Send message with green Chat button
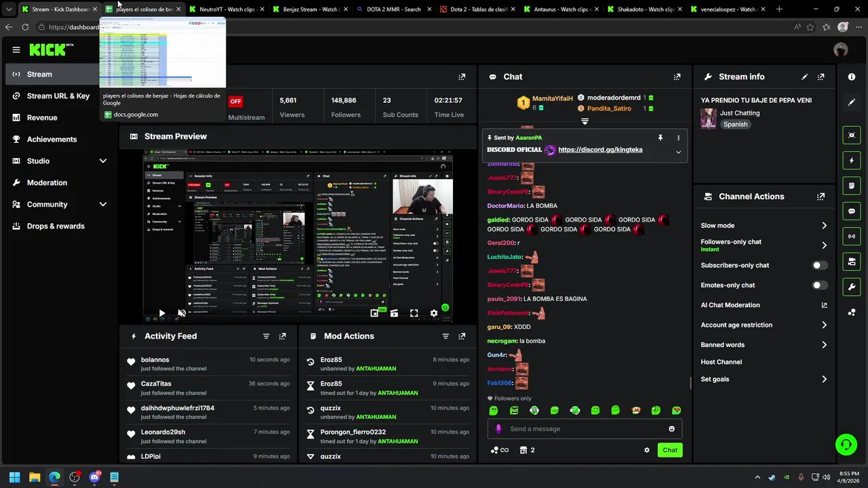 [670, 450]
